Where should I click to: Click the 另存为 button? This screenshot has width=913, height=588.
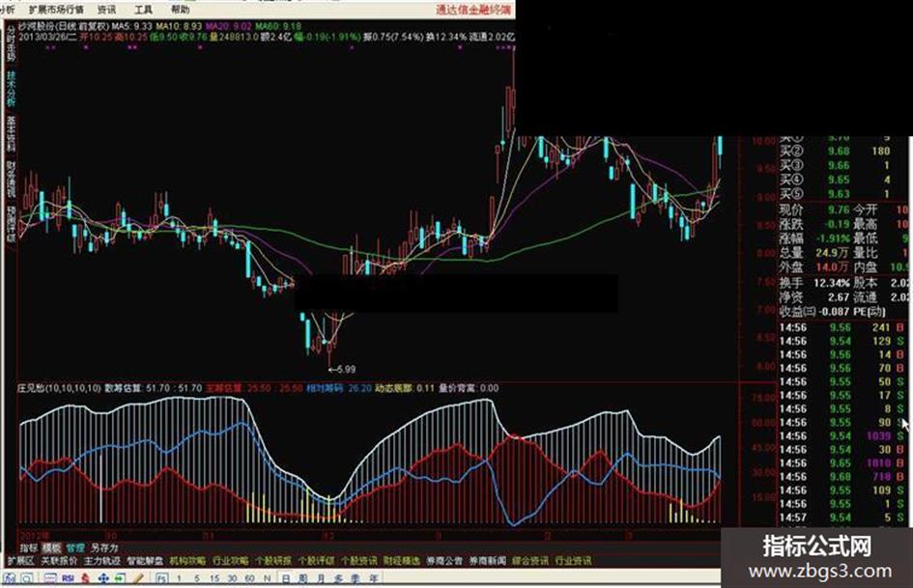[104, 547]
